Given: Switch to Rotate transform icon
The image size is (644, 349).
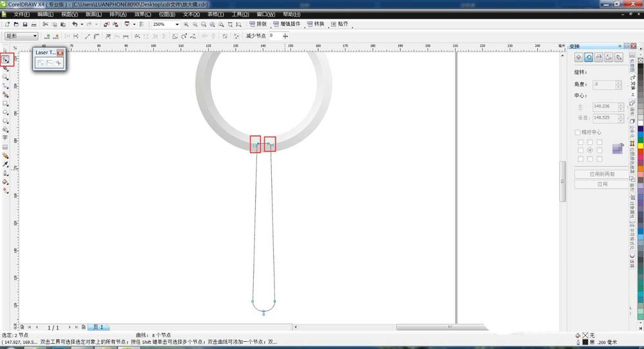Looking at the screenshot, I should [x=589, y=57].
